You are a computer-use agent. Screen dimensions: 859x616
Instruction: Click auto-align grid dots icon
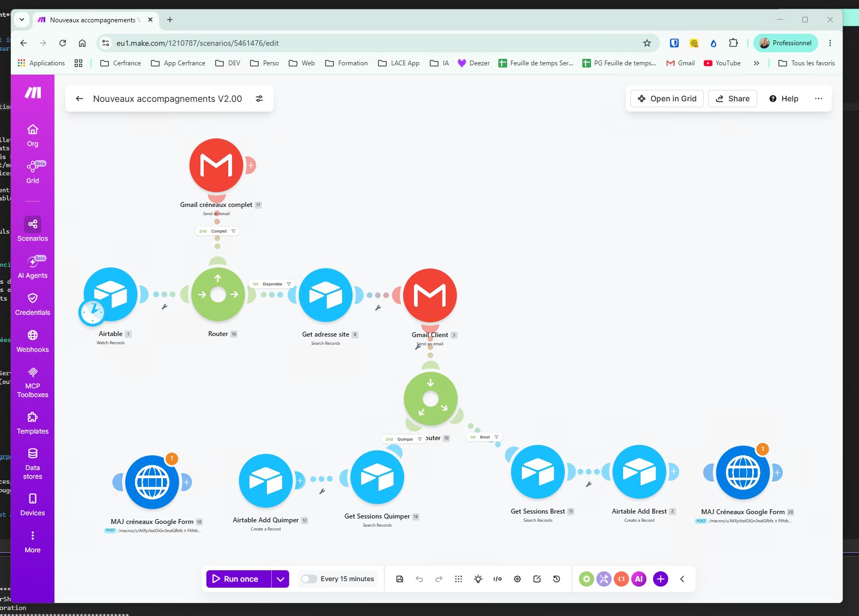459,579
